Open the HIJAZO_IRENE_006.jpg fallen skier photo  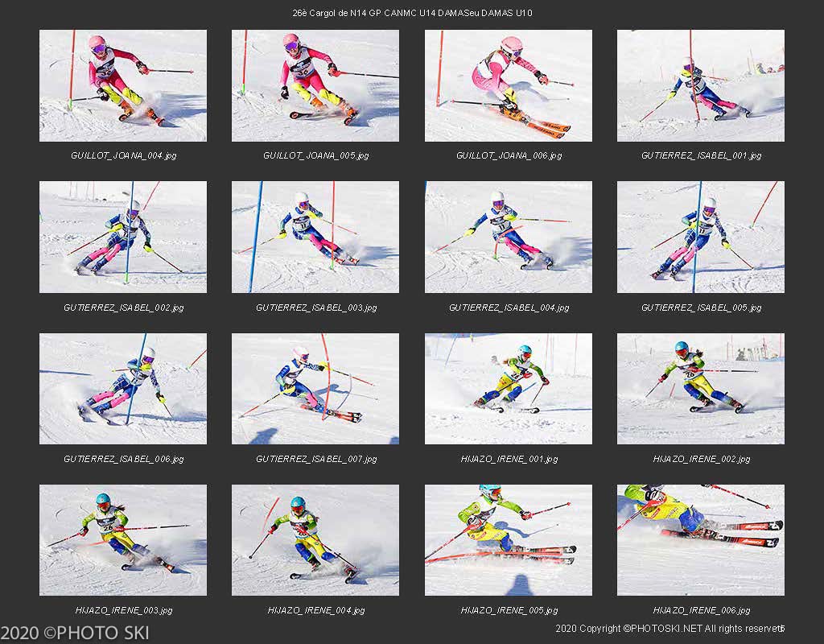tap(701, 540)
